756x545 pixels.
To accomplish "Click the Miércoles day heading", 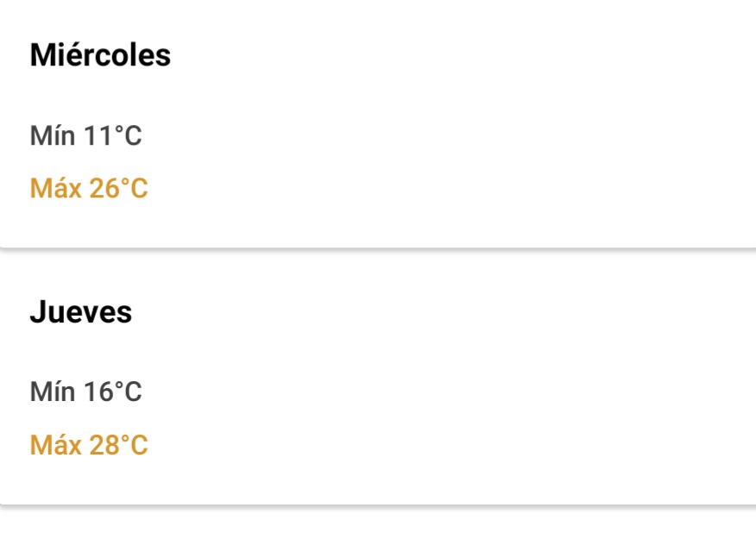I will point(100,56).
